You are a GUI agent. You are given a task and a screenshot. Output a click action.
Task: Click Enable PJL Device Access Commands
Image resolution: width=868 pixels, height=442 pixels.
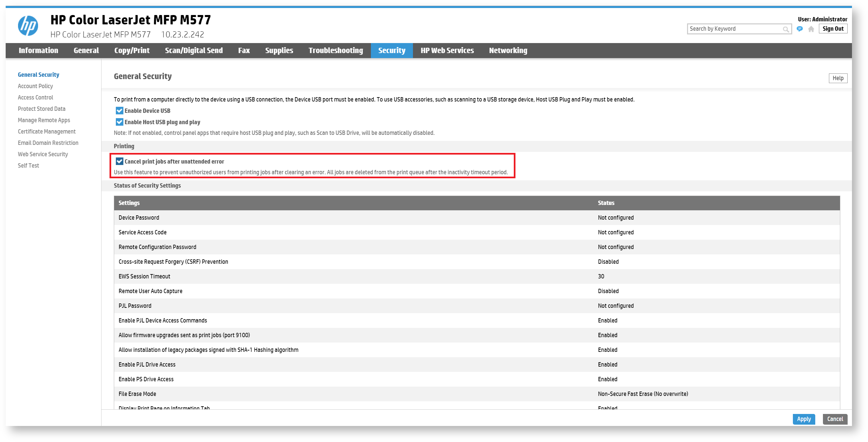click(x=477, y=321)
